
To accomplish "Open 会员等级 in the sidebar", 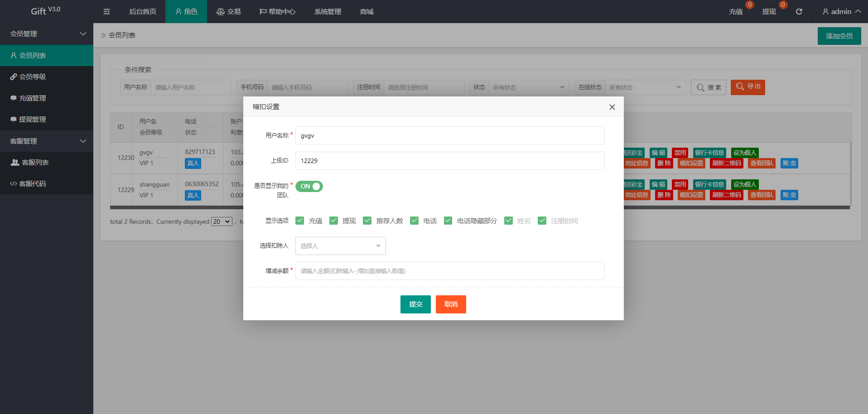I will pyautogui.click(x=32, y=77).
